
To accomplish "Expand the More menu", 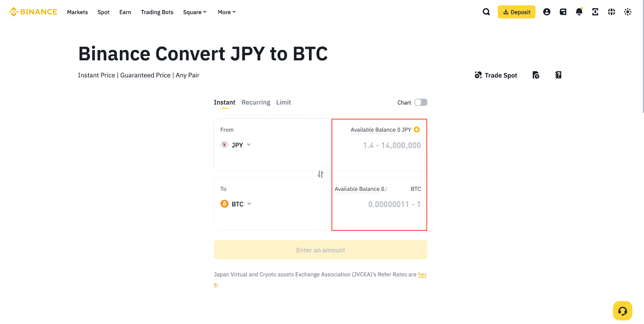I will click(x=227, y=12).
